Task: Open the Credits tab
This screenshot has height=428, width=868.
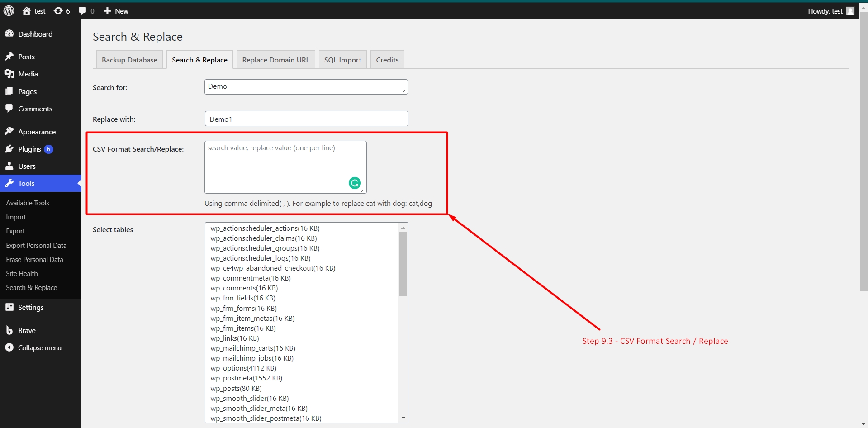Action: click(387, 60)
